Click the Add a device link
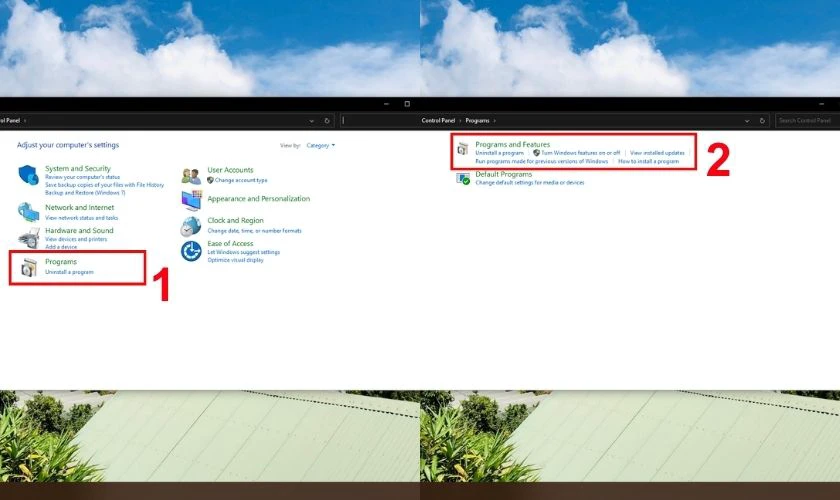This screenshot has width=840, height=500. pyautogui.click(x=61, y=247)
